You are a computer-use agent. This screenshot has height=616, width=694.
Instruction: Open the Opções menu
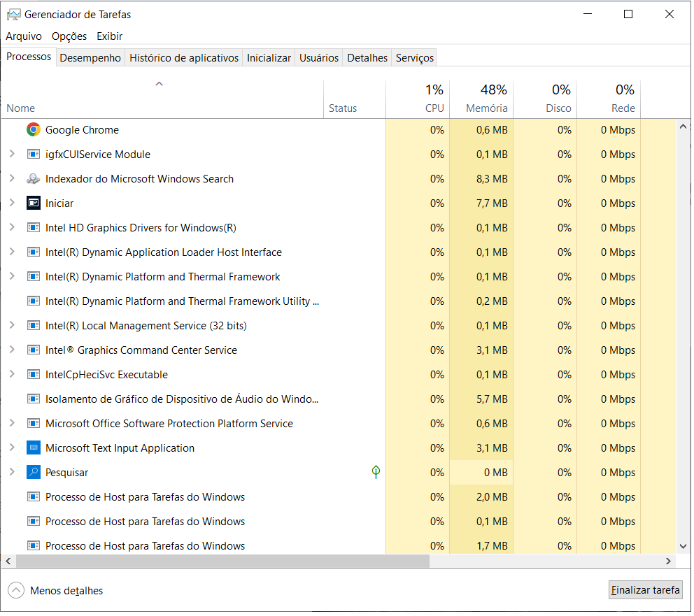pos(69,36)
